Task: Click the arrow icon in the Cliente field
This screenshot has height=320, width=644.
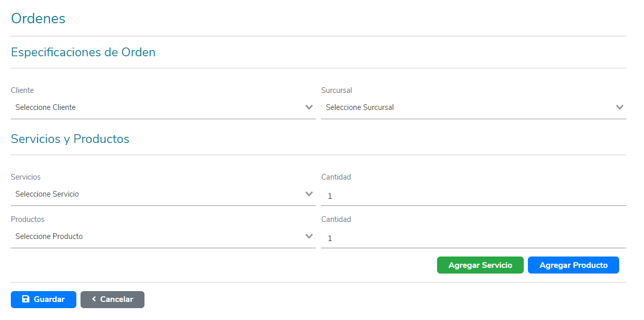Action: (x=309, y=107)
